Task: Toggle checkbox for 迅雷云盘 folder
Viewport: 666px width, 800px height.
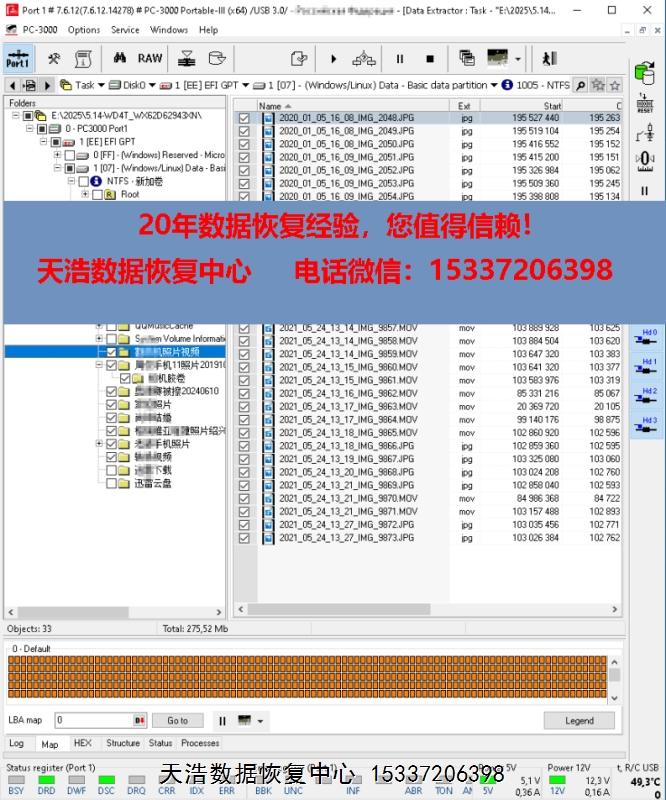Action: (111, 483)
